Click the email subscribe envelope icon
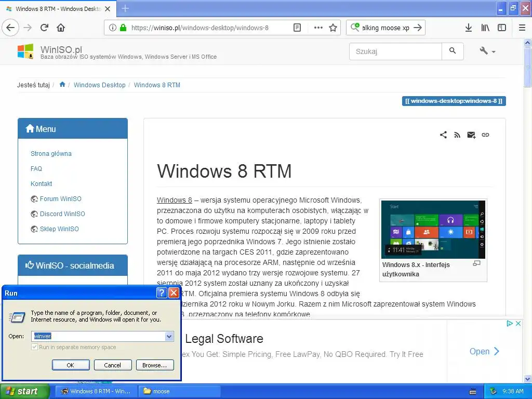The image size is (532, 399). click(471, 135)
